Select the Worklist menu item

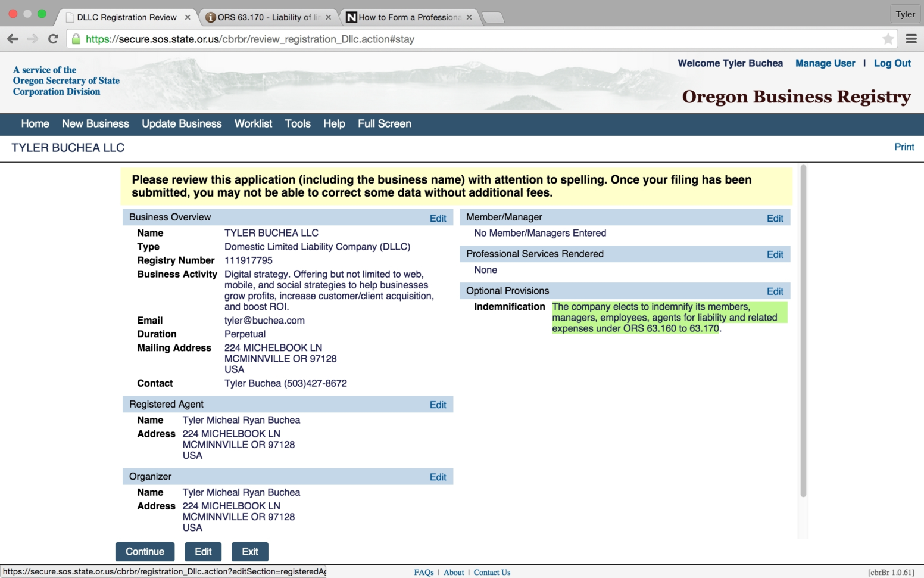(253, 124)
